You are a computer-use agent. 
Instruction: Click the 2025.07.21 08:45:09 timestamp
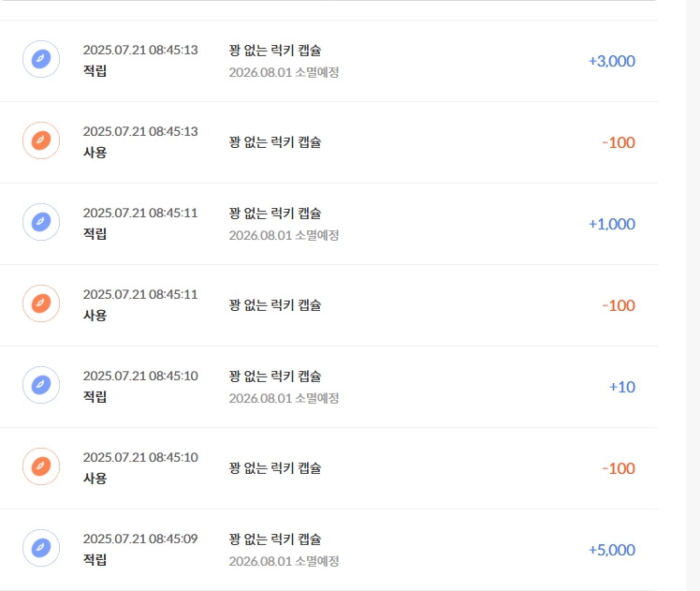pos(140,539)
